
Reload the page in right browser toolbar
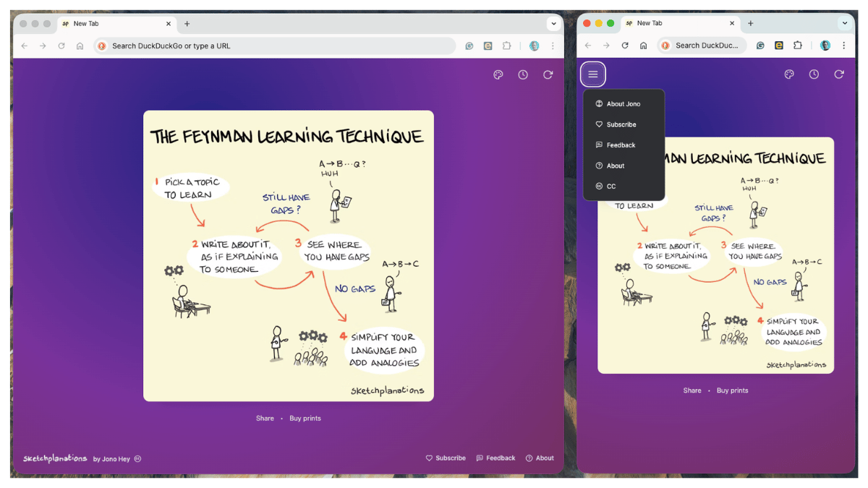pyautogui.click(x=625, y=45)
